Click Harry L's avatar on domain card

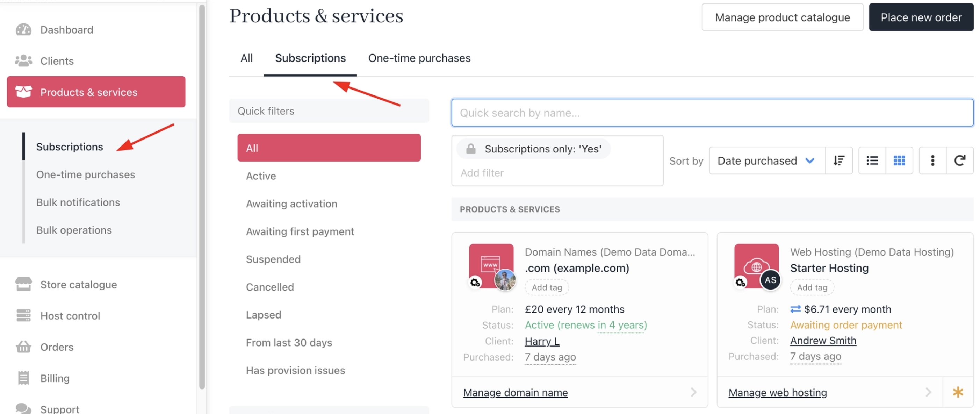click(x=505, y=280)
